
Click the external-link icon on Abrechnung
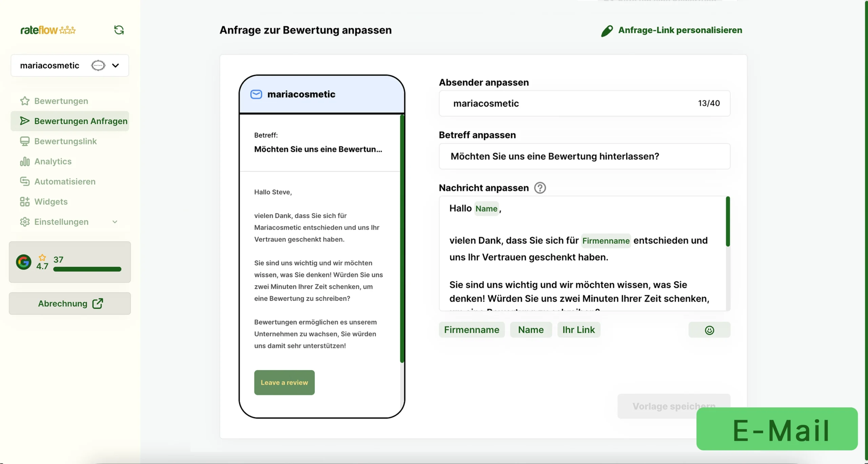[x=98, y=303]
